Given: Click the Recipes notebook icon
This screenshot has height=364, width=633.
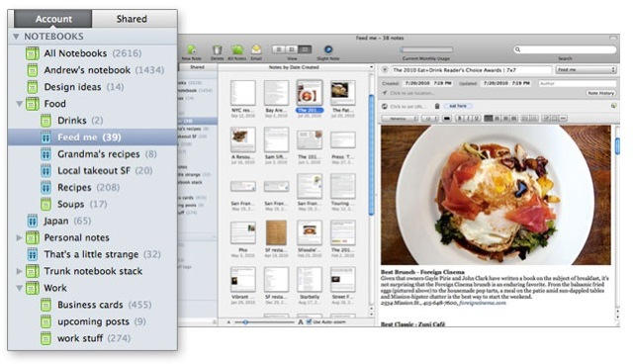Looking at the screenshot, I should coord(46,187).
